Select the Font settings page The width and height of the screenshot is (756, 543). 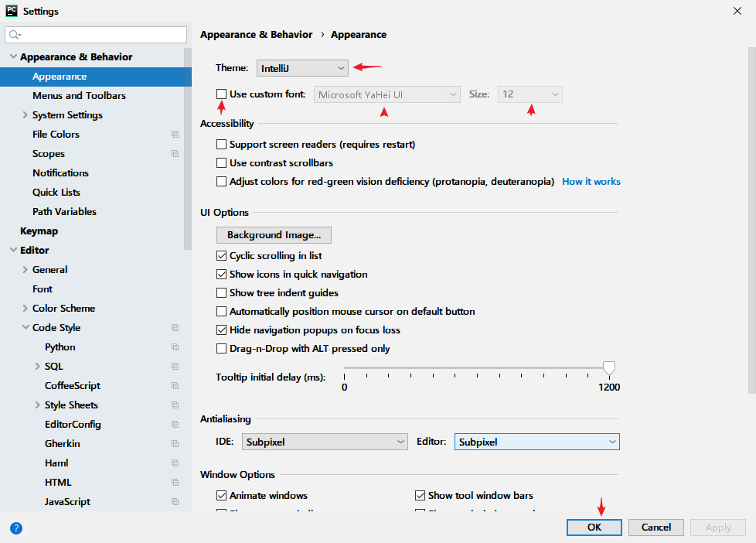tap(43, 289)
